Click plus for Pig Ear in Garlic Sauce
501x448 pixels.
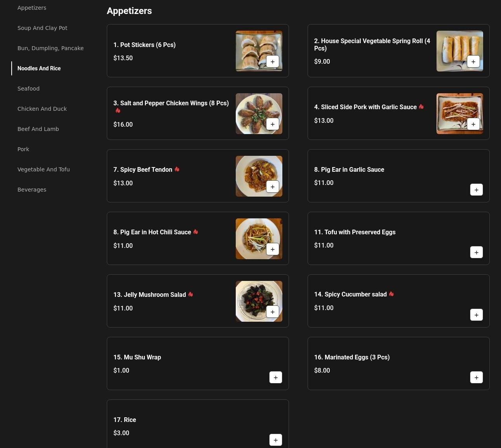tap(476, 190)
